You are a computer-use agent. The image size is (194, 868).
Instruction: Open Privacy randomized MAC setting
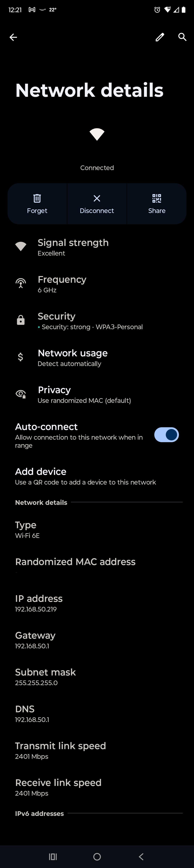point(97,395)
